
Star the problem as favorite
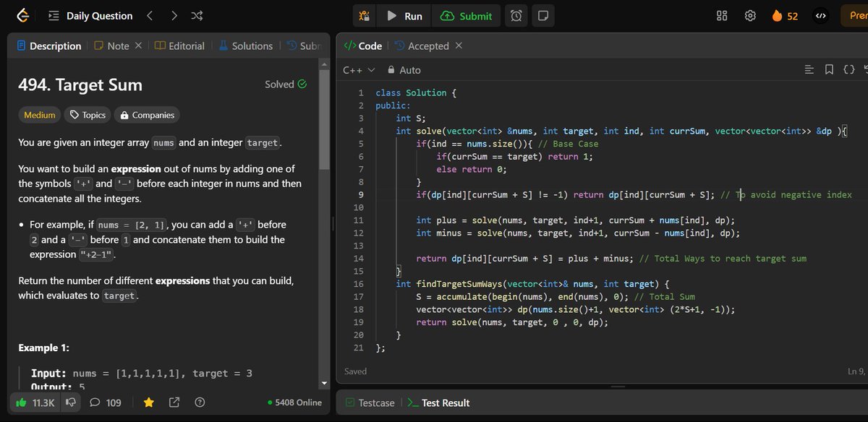148,402
